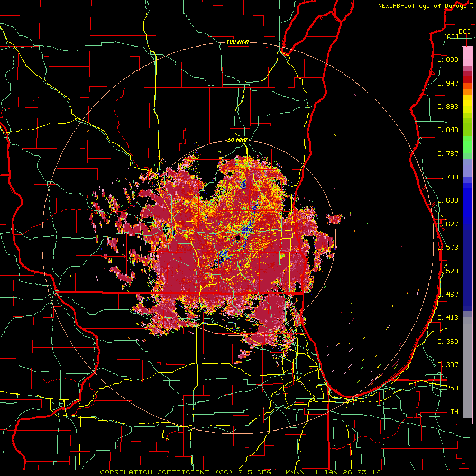Viewport: 476px width, 476px height.
Task: Click the 100 NMI range ring label
Action: tap(237, 42)
